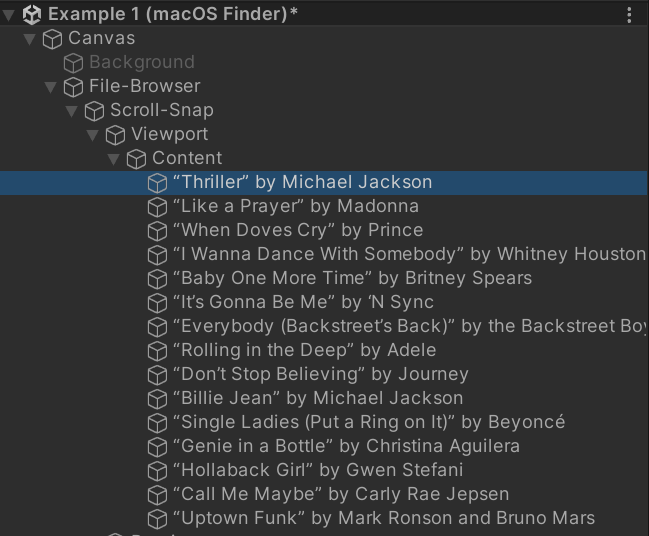Screen dimensions: 649x536
Task: Click the cube icon of Call Me Maybe
Action: tap(157, 495)
